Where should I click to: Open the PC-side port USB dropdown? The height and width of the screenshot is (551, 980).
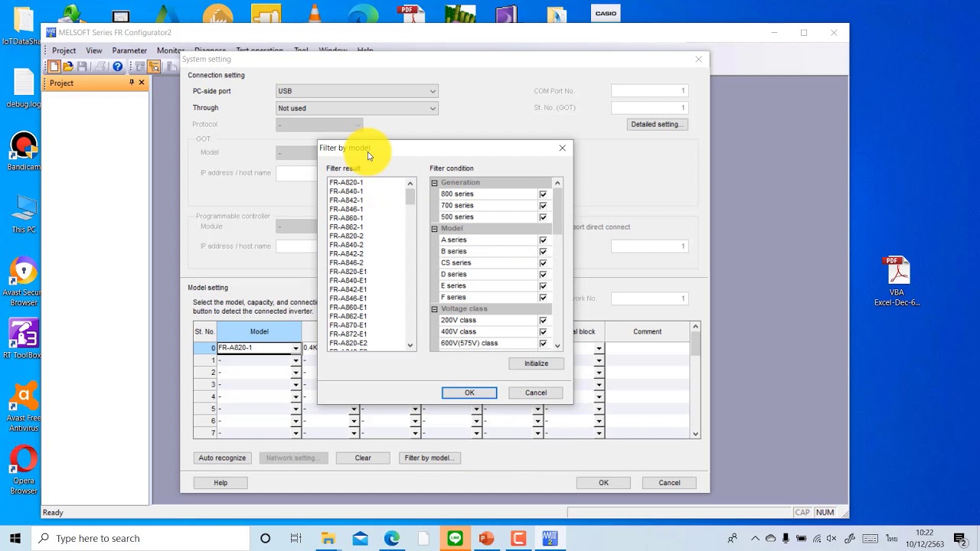pyautogui.click(x=357, y=91)
